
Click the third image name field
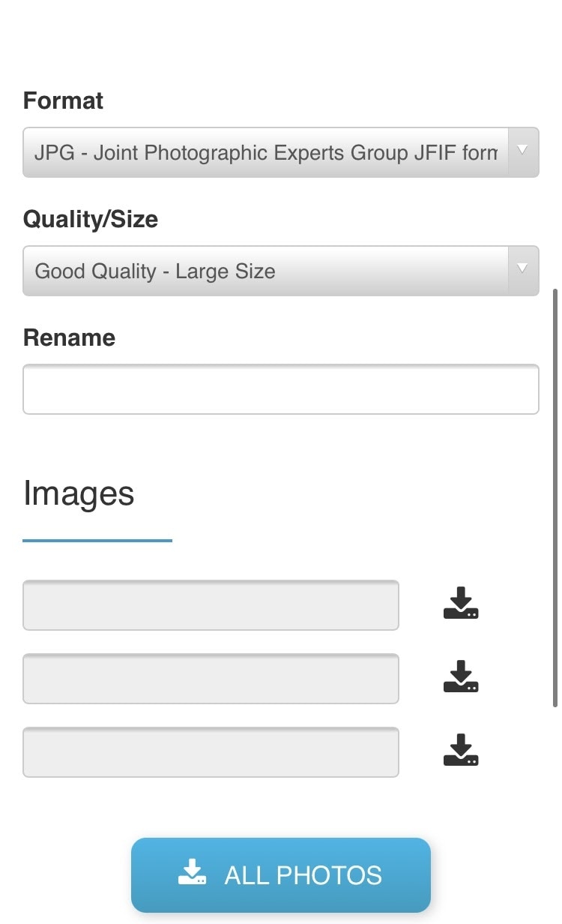click(211, 752)
